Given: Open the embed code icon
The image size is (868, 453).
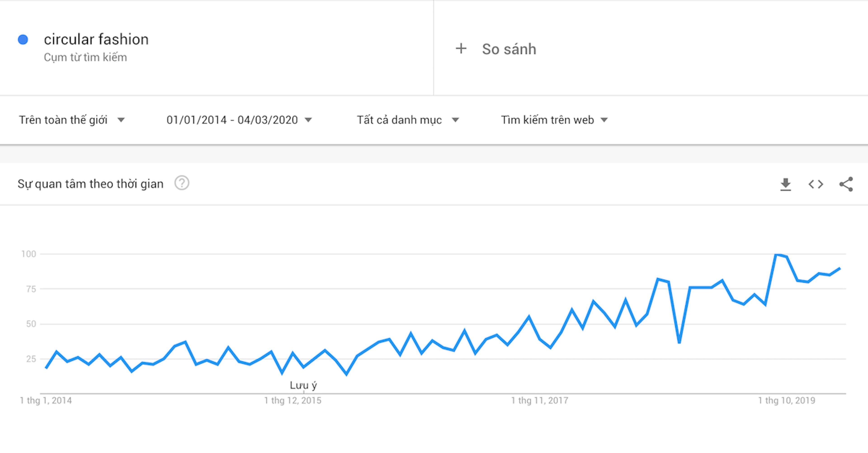Looking at the screenshot, I should [x=816, y=184].
